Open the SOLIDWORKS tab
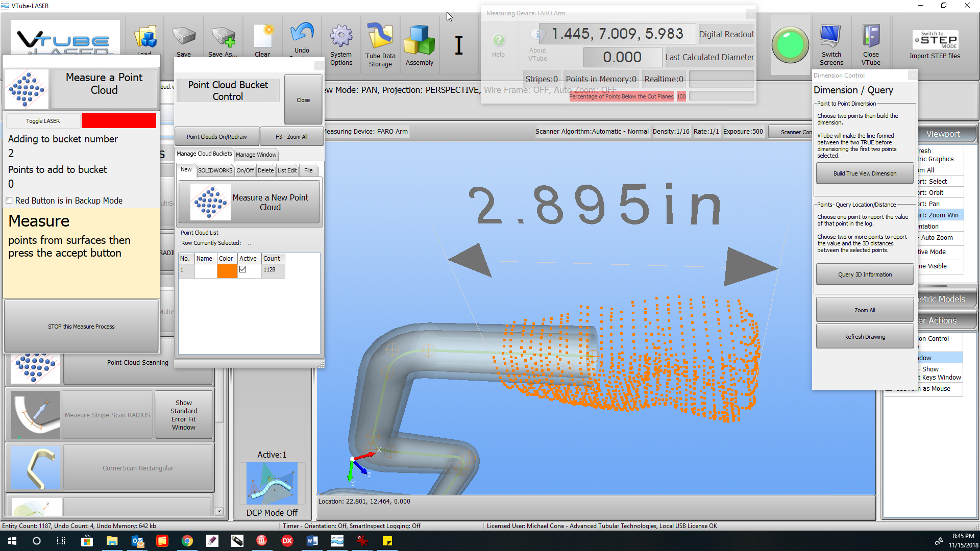The image size is (980, 551). click(x=215, y=170)
